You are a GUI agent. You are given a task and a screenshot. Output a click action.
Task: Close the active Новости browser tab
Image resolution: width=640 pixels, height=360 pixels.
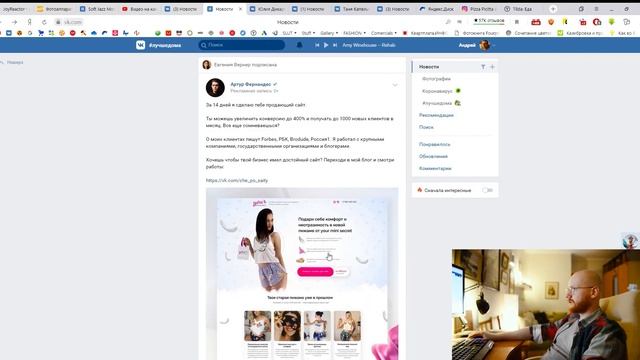[240, 9]
